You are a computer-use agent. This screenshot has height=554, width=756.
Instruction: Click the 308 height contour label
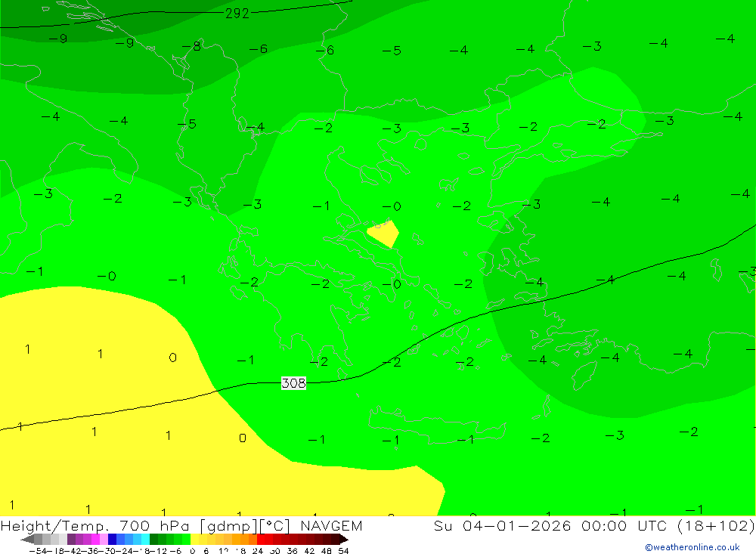pos(293,383)
